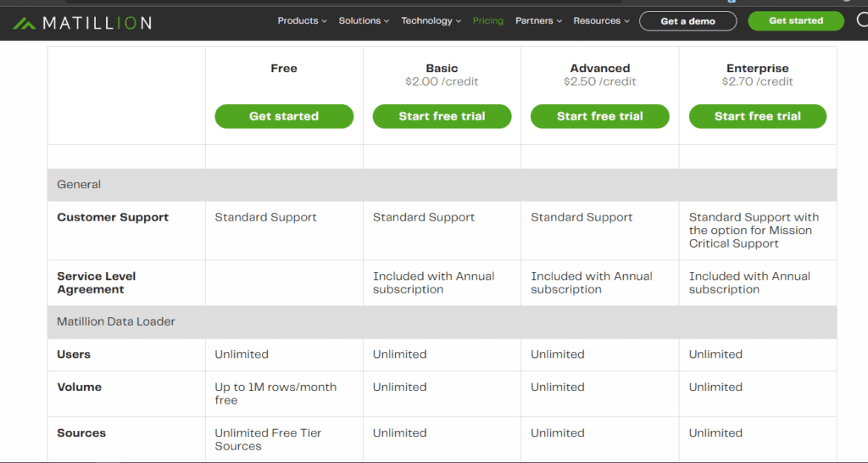The width and height of the screenshot is (868, 463).
Task: Go to the Pricing page link
Action: pyautogui.click(x=488, y=21)
